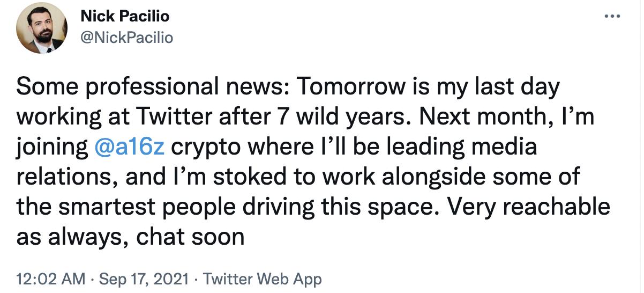Open the Nick Pacilio display name

(x=125, y=16)
